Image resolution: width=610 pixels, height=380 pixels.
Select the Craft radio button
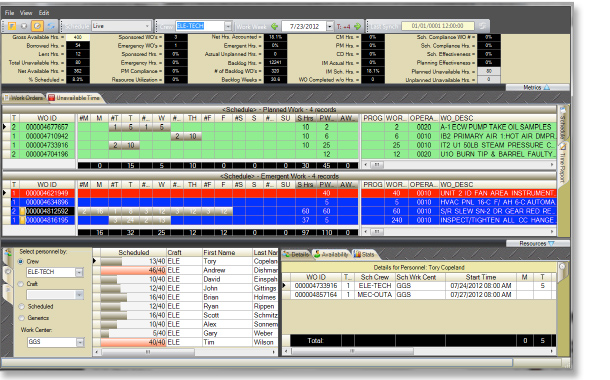click(x=21, y=284)
